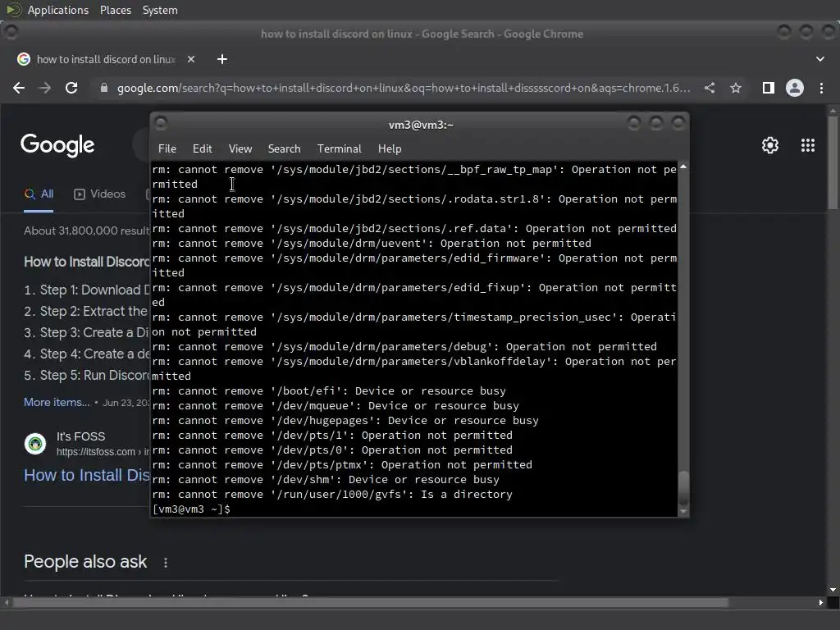
Task: Click the terminal window menu button at title-left
Action: point(161,124)
